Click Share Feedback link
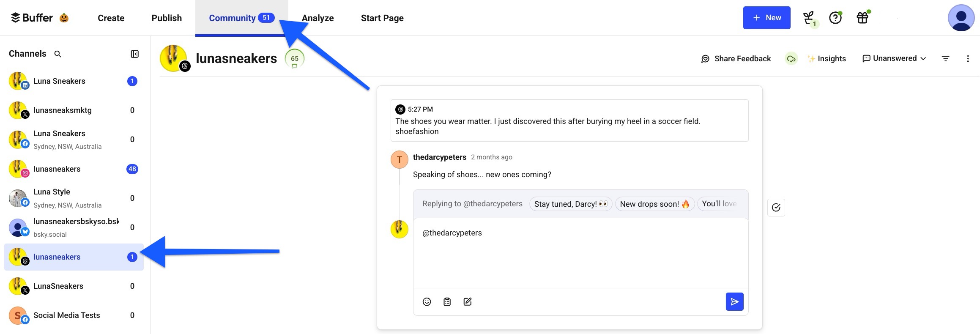The height and width of the screenshot is (334, 980). click(x=736, y=59)
